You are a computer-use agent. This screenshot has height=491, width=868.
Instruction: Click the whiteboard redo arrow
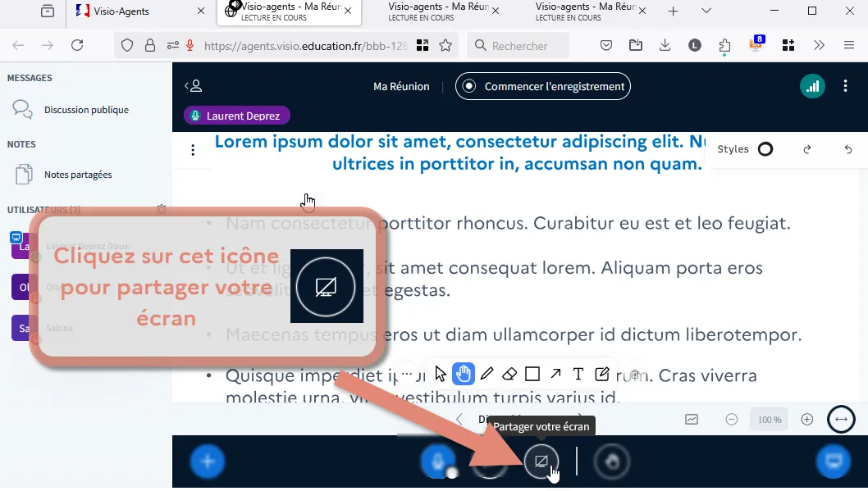coord(807,149)
